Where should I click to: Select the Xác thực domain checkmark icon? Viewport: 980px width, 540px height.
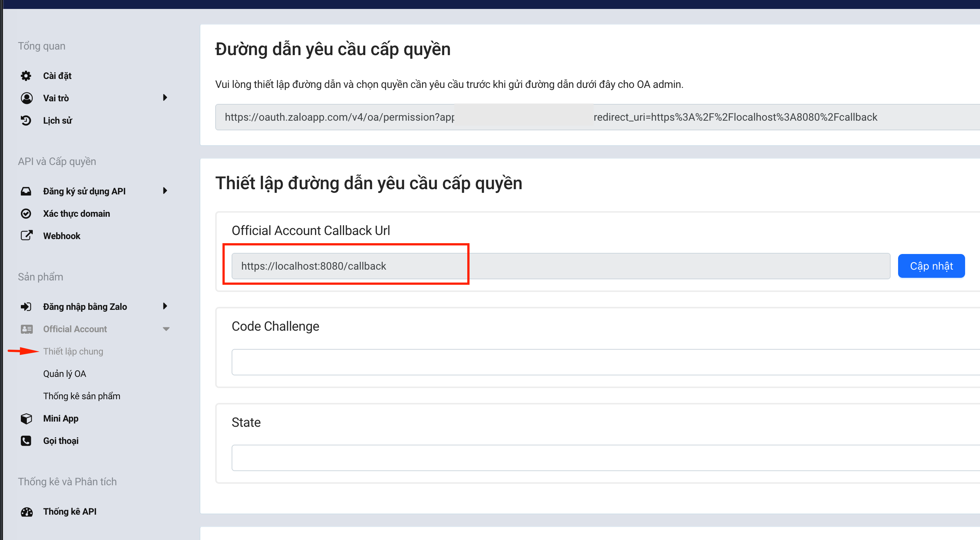26,213
